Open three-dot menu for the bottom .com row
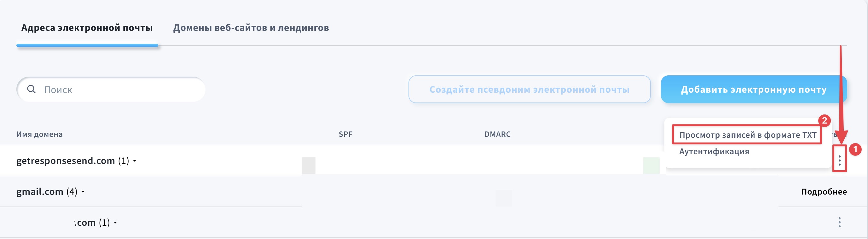Screen dimensions: 868x239 (839, 222)
